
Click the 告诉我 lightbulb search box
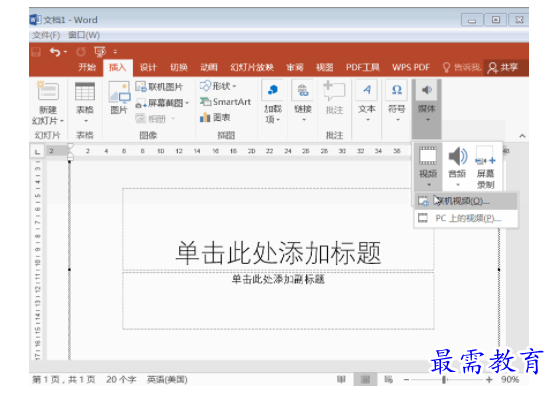[462, 67]
